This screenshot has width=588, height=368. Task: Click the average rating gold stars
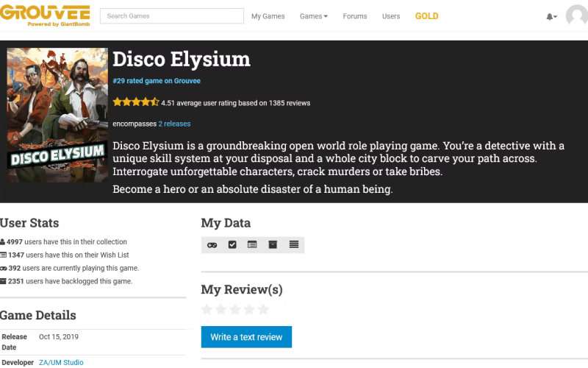tap(136, 102)
